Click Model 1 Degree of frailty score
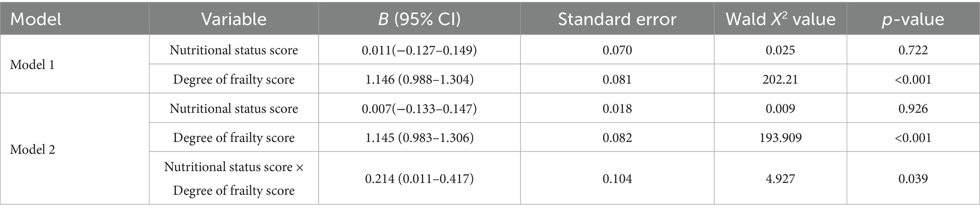 pyautogui.click(x=234, y=79)
